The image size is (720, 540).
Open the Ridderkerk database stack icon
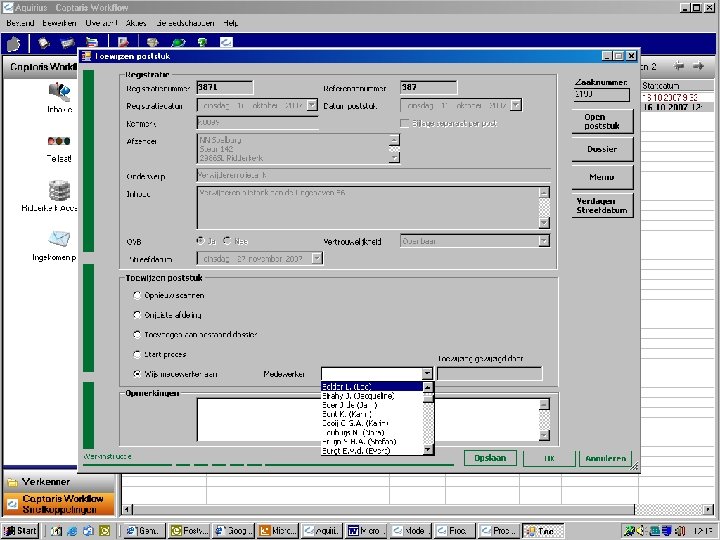point(59,191)
